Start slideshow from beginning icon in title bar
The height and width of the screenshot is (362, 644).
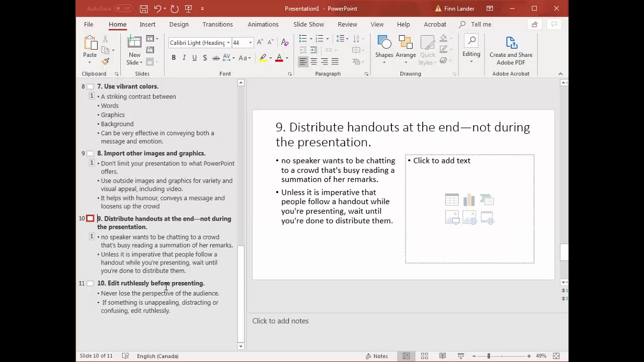[x=189, y=9]
